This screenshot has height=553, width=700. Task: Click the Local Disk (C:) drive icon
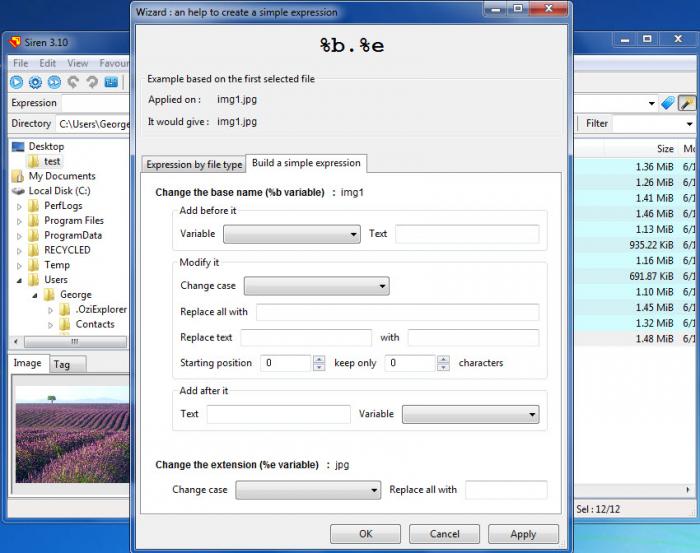pos(18,191)
